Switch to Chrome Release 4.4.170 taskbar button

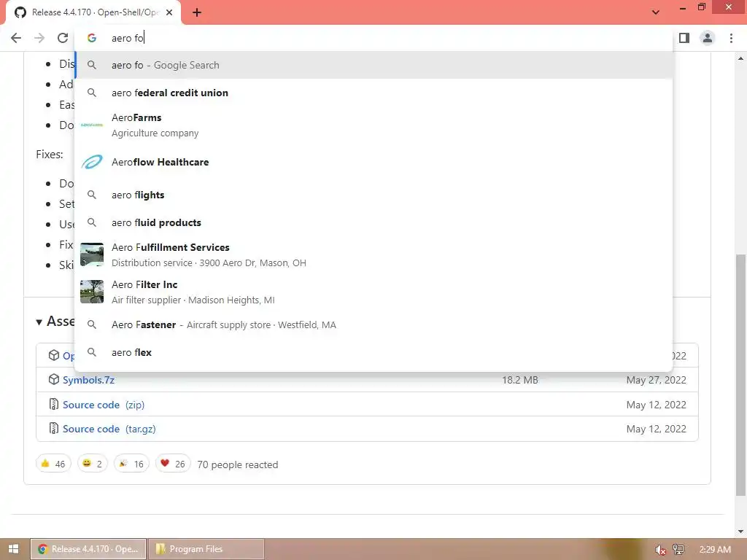tap(88, 549)
